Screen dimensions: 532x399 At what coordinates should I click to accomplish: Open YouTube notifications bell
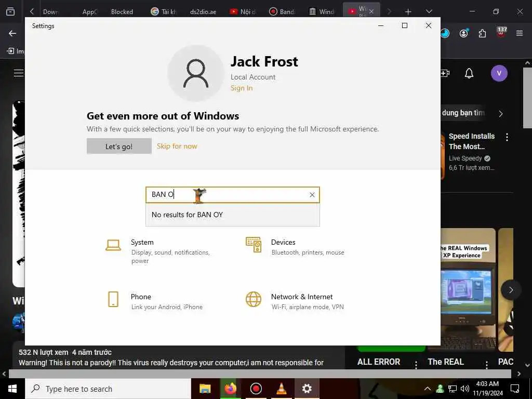(469, 73)
